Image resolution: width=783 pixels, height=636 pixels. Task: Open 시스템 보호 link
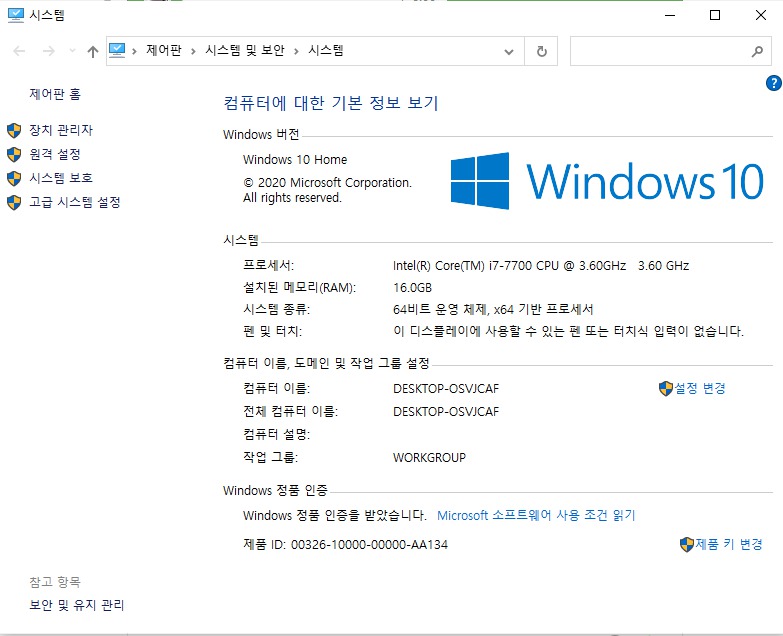click(x=61, y=178)
